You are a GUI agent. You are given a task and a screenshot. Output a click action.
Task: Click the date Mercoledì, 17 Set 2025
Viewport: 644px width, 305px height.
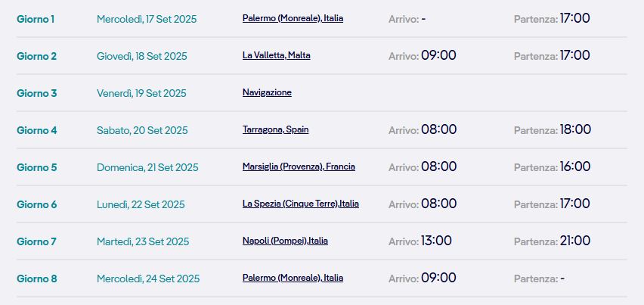(147, 20)
